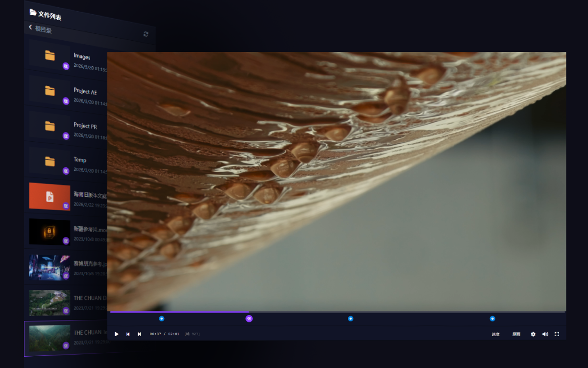588x368 pixels.
Task: Open the 速度 playback speed menu
Action: click(x=496, y=334)
